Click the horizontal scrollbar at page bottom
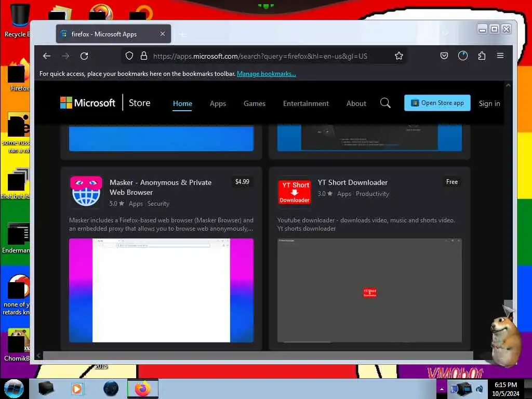The width and height of the screenshot is (532, 399). tap(258, 355)
